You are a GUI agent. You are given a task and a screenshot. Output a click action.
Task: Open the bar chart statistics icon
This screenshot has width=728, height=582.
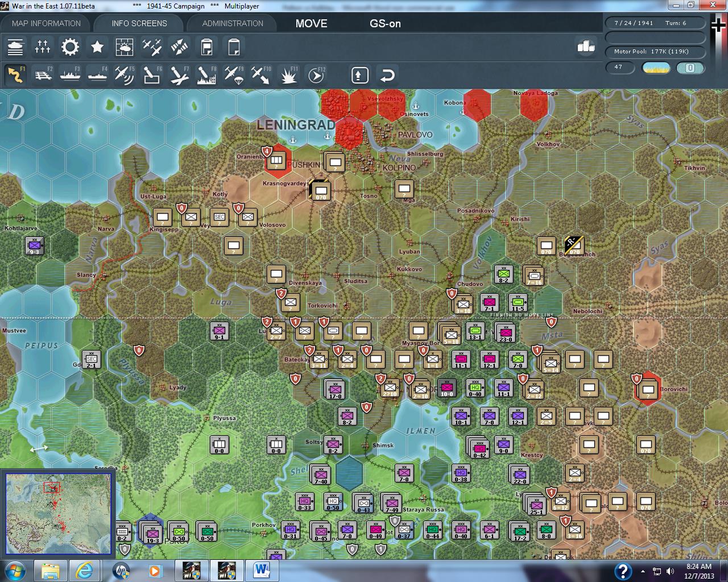coord(586,47)
